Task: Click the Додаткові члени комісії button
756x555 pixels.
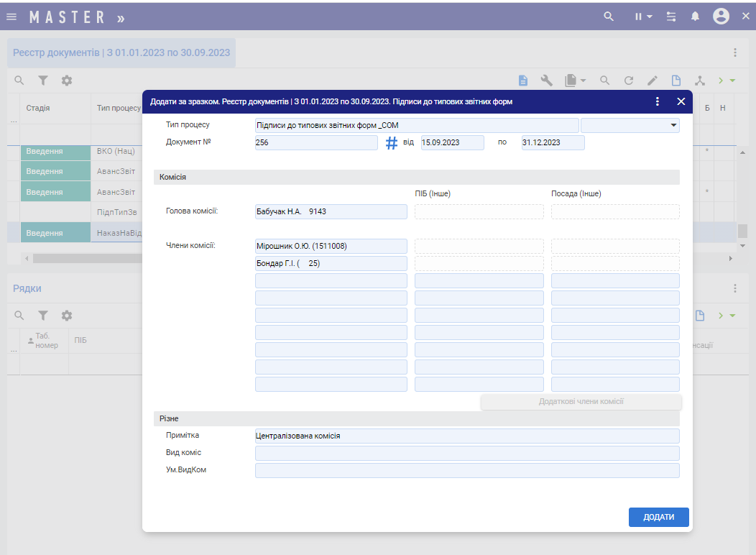Action: (581, 401)
